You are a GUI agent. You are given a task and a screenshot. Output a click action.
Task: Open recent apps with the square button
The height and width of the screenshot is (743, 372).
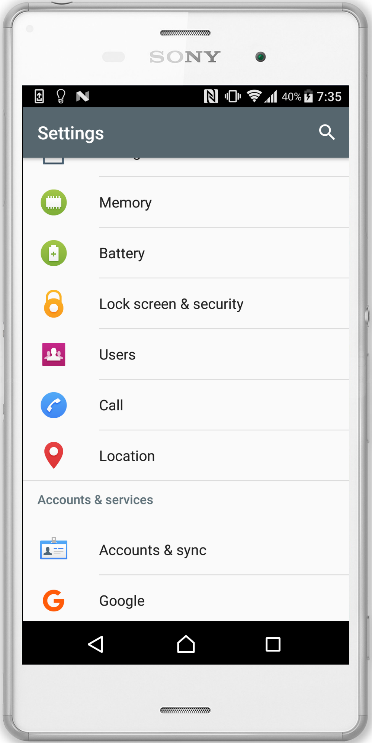tap(273, 644)
